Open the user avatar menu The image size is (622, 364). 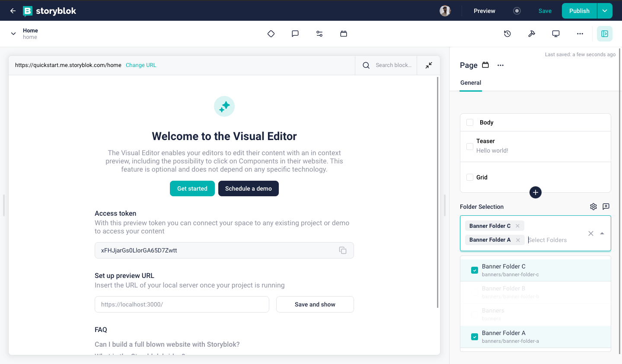coord(445,11)
